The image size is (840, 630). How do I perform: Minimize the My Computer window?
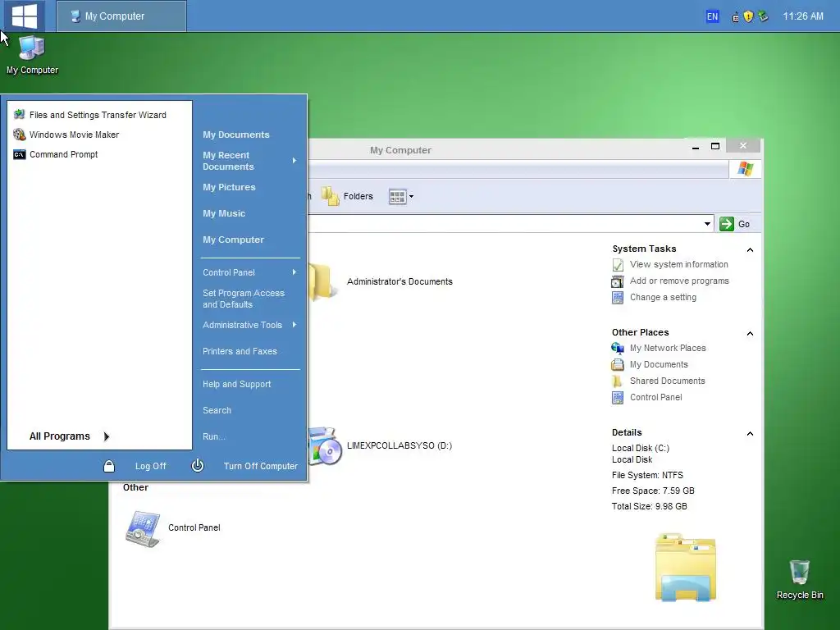point(696,147)
